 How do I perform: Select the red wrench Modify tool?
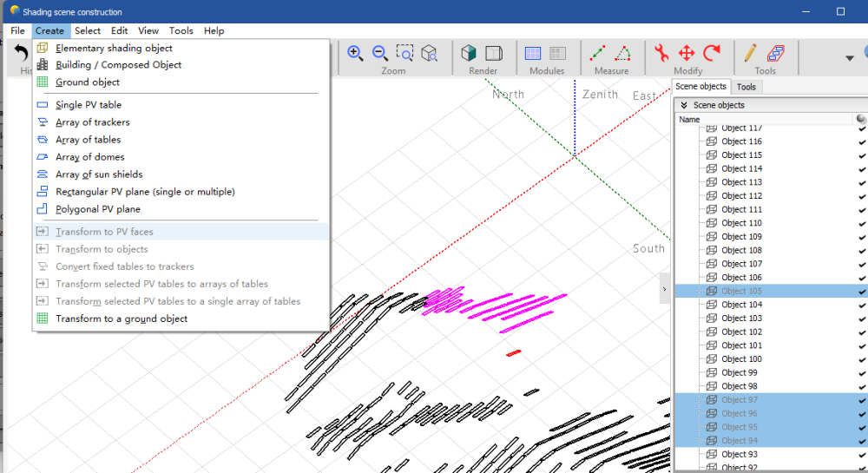click(x=661, y=53)
